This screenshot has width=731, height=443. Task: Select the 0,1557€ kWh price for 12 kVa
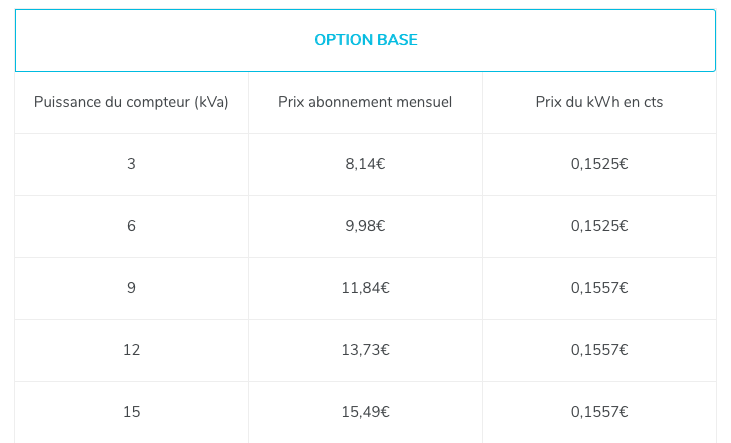tap(600, 351)
